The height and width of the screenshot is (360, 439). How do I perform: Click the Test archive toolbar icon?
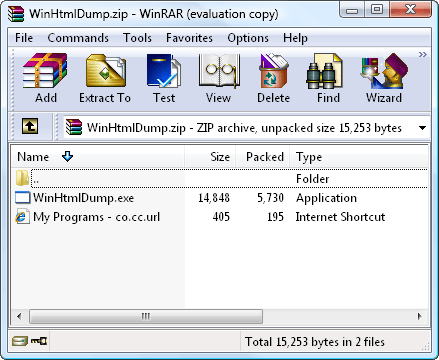(x=164, y=71)
